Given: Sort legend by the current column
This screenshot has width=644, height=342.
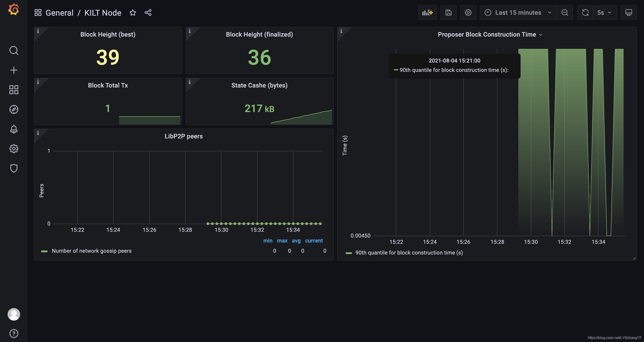Looking at the screenshot, I should 314,241.
